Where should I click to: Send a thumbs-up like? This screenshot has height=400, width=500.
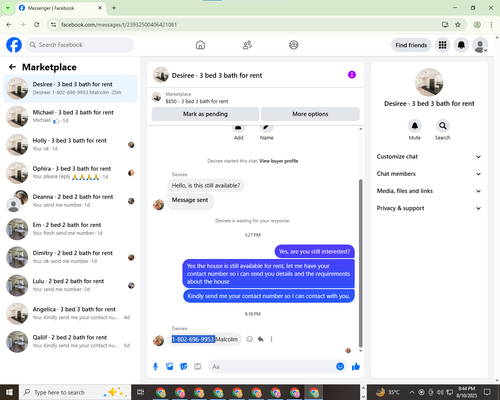356,367
